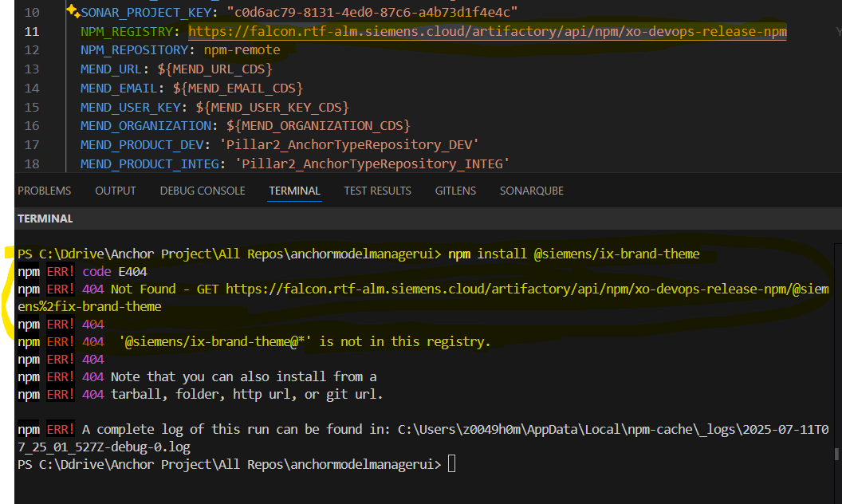Click line number 11 in the gutter
Screen dimensions: 842x504
pos(32,32)
